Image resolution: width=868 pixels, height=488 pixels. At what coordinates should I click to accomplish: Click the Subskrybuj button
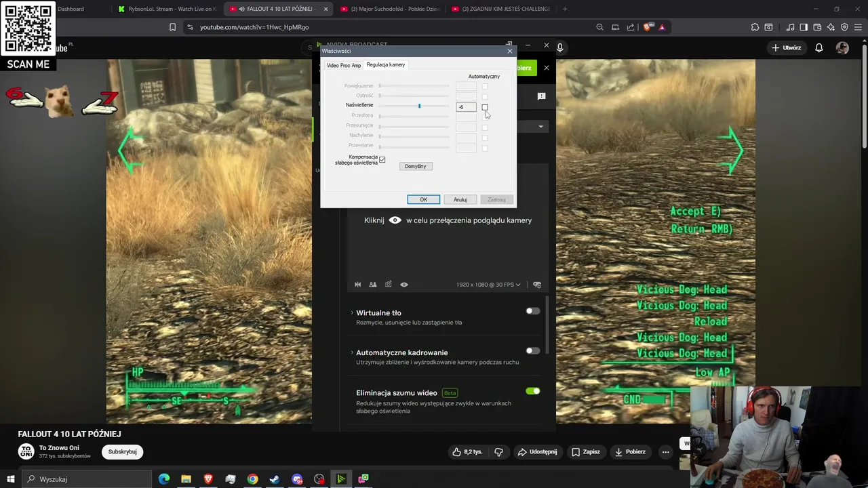point(123,451)
